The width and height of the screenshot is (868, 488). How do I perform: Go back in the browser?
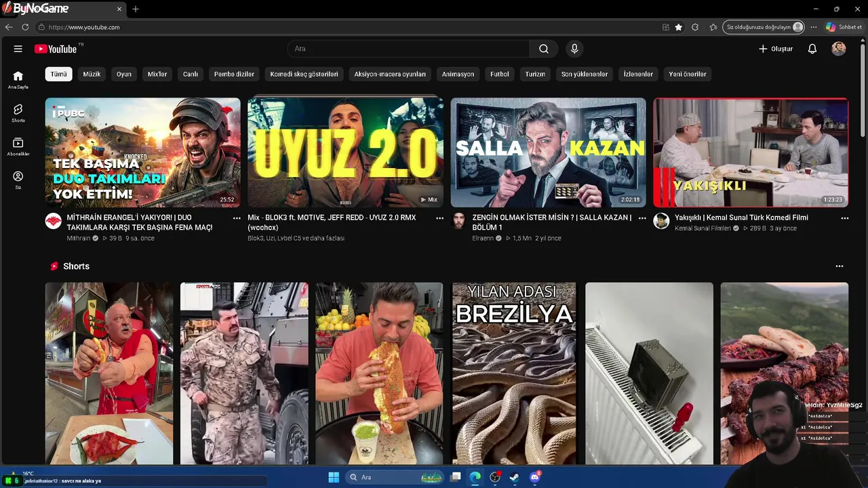tap(9, 27)
